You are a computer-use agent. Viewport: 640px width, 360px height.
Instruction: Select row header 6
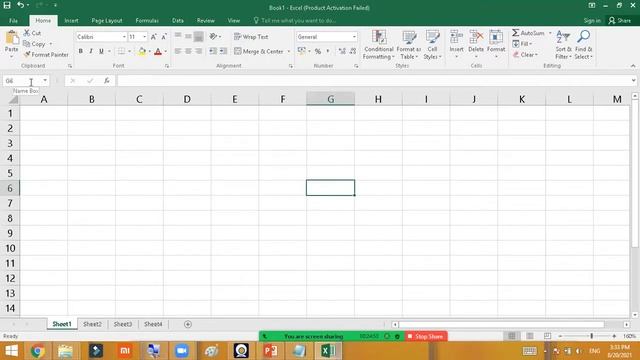(x=10, y=188)
